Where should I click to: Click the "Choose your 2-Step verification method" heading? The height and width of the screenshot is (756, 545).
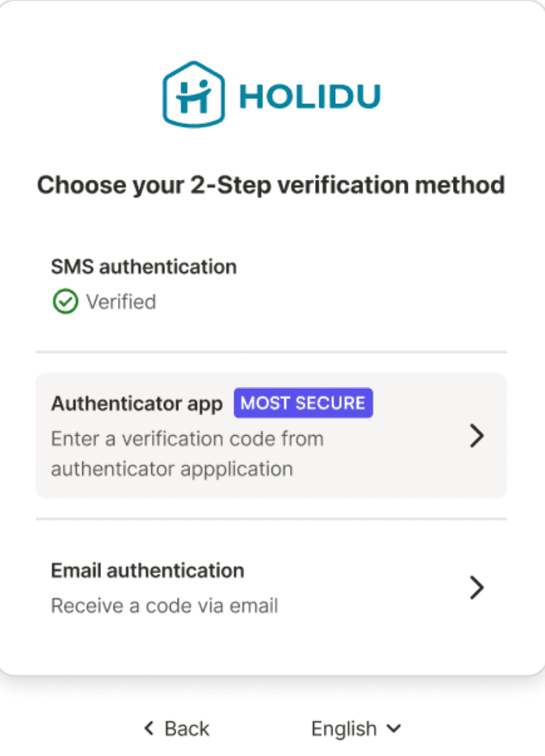click(x=270, y=186)
